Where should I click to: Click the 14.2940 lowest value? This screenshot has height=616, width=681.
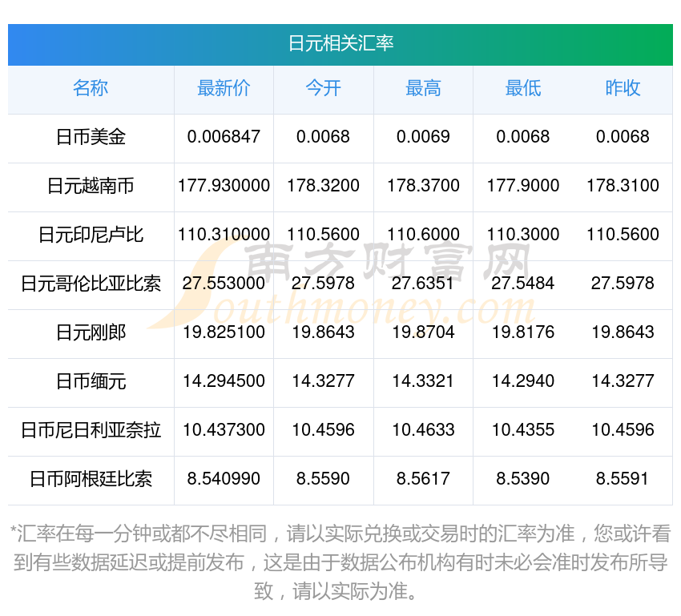point(523,381)
